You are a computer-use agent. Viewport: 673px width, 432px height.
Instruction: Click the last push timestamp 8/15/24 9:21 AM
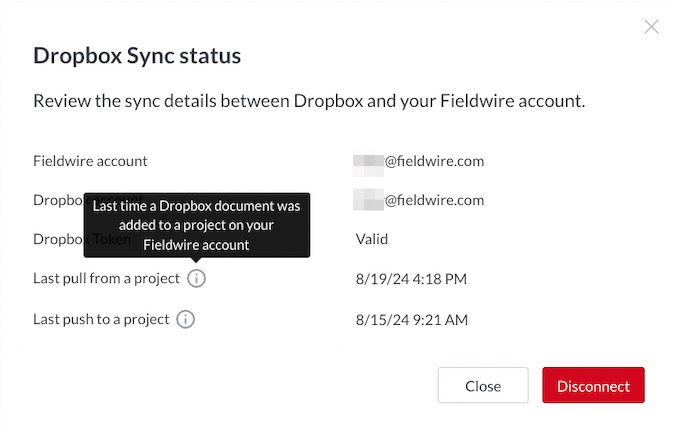[x=412, y=320]
